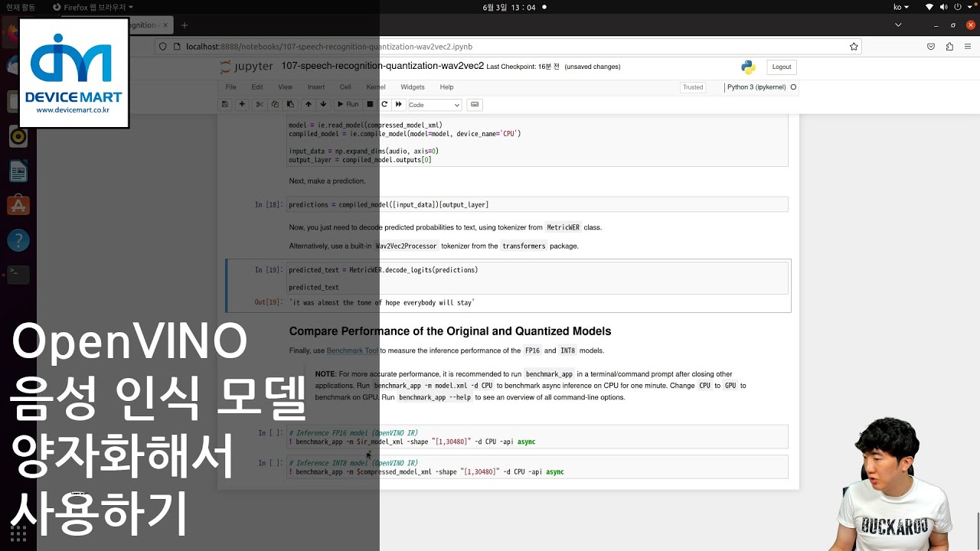
Task: Follow the Benchmark Tool link
Action: (352, 350)
